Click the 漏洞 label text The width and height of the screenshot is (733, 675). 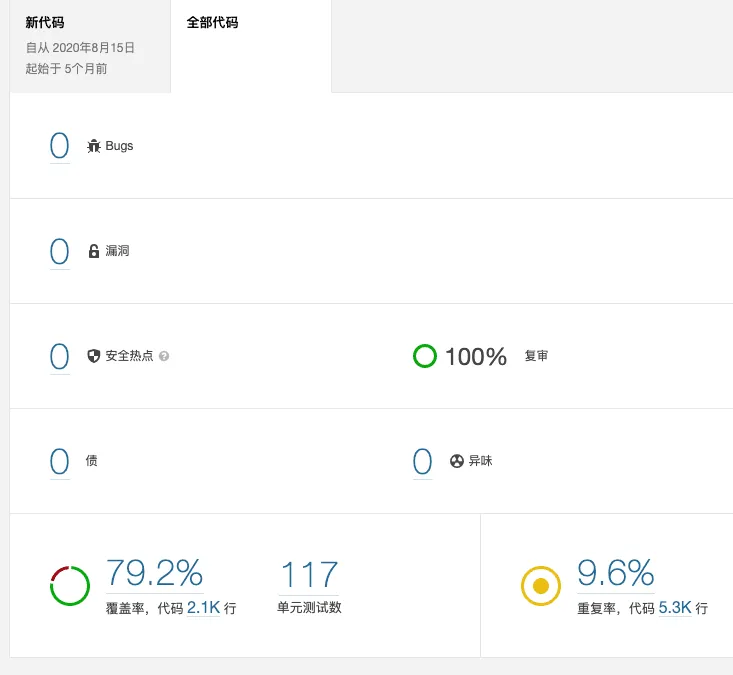[x=117, y=251]
